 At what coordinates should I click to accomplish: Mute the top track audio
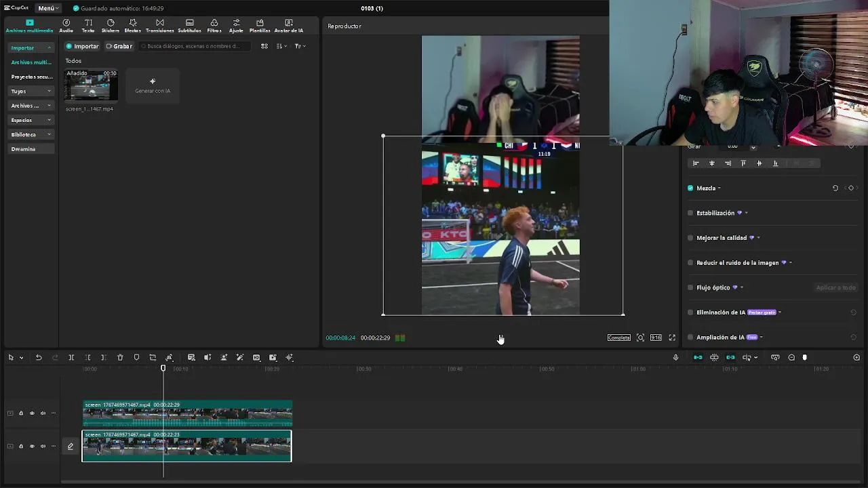click(43, 413)
